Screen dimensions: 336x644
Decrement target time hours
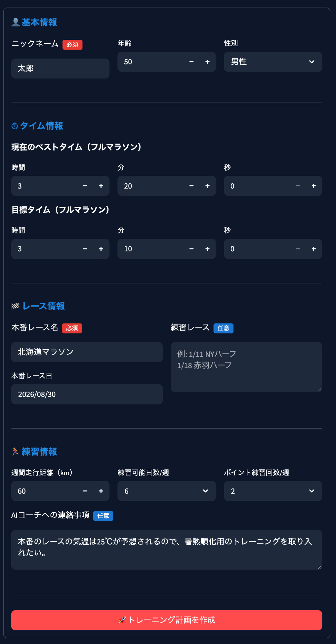pos(85,249)
